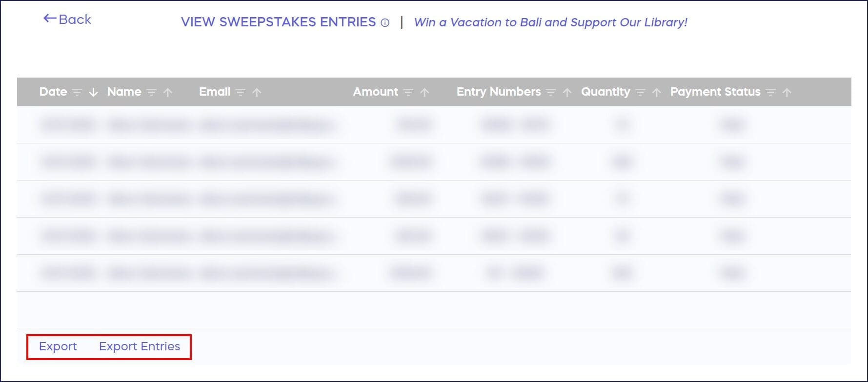Open the Name column filter
Viewport: 868px width, 382px height.
151,92
